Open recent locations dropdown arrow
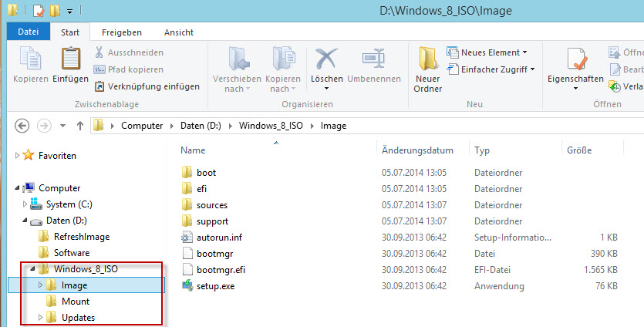The image size is (644, 327). 62,126
